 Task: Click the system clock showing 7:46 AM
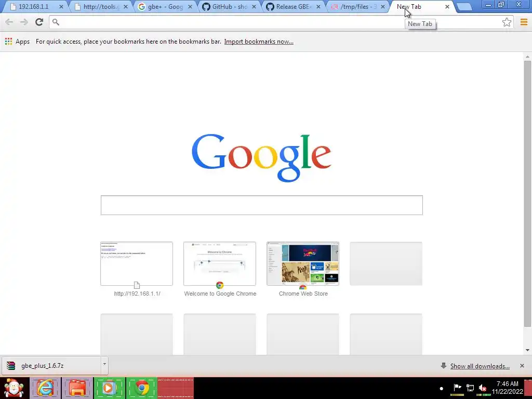(507, 388)
